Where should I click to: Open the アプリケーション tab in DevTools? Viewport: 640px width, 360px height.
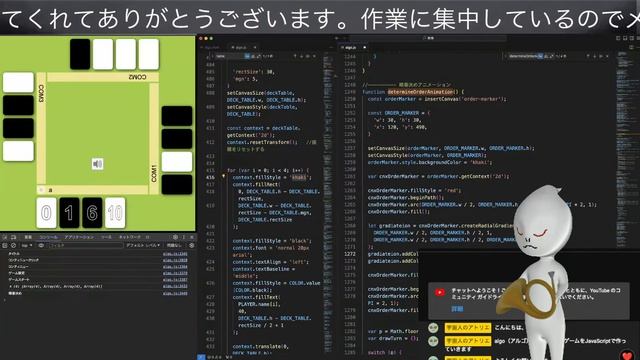[x=79, y=237]
